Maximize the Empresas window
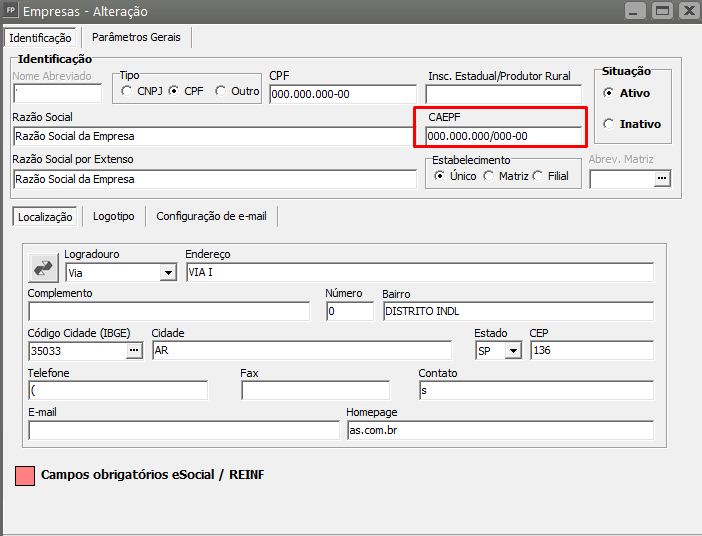702x536 pixels. click(x=661, y=11)
